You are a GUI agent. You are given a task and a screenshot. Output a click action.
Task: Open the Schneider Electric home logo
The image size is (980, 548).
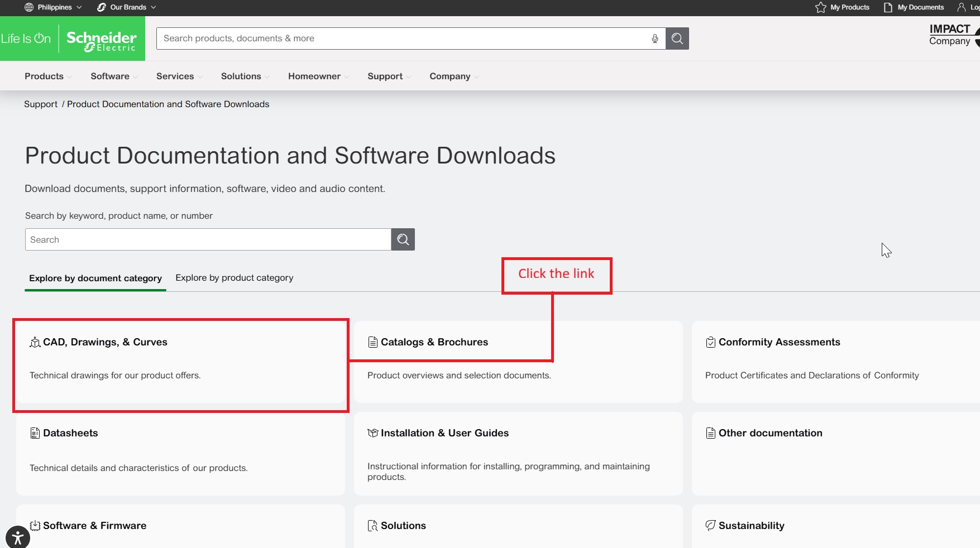pyautogui.click(x=73, y=39)
